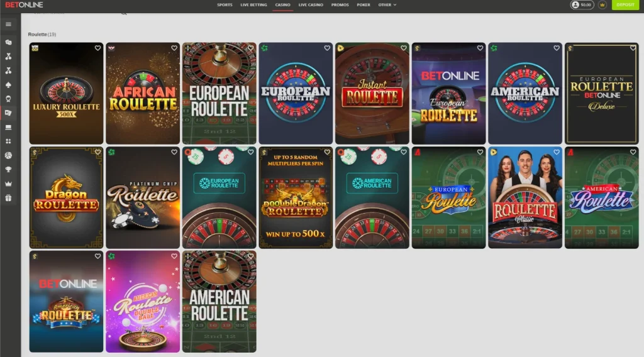Toggle heart on Platinum Chip Roulette
Image resolution: width=644 pixels, height=357 pixels.
[x=174, y=152]
